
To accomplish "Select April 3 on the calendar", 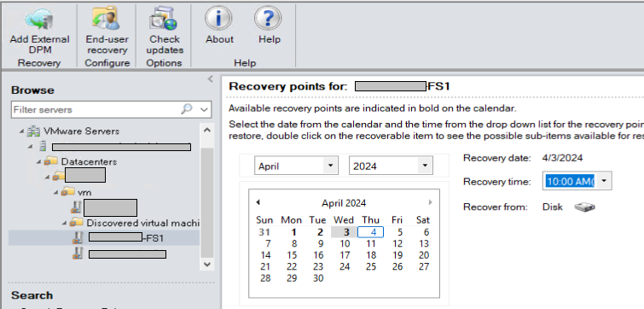I will pos(345,232).
